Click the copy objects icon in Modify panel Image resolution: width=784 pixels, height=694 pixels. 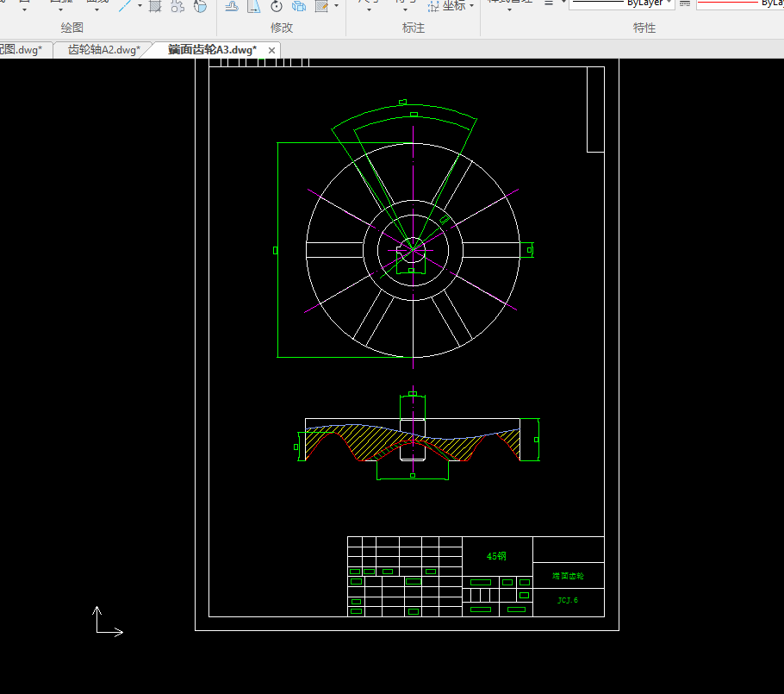[299, 6]
